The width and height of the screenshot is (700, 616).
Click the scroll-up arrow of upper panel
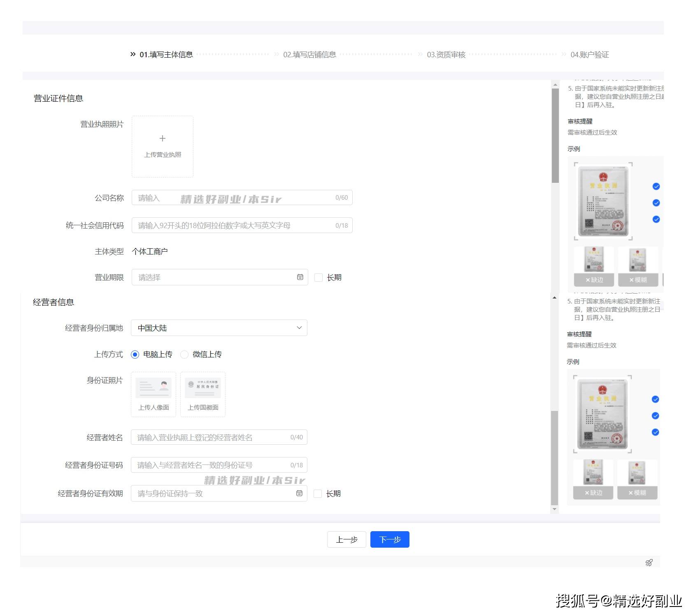tap(555, 84)
